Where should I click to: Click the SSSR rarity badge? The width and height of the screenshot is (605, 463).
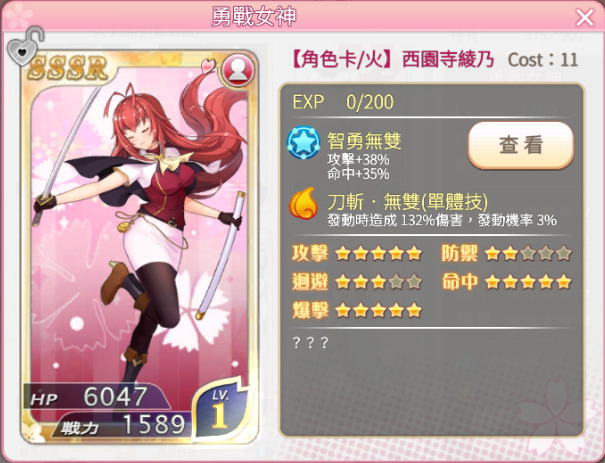coord(68,69)
